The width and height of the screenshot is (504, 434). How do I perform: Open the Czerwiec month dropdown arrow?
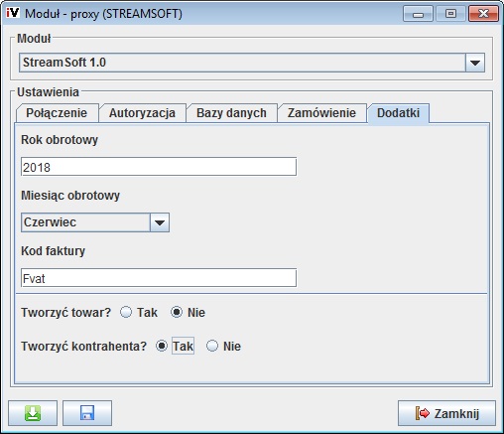tap(160, 222)
